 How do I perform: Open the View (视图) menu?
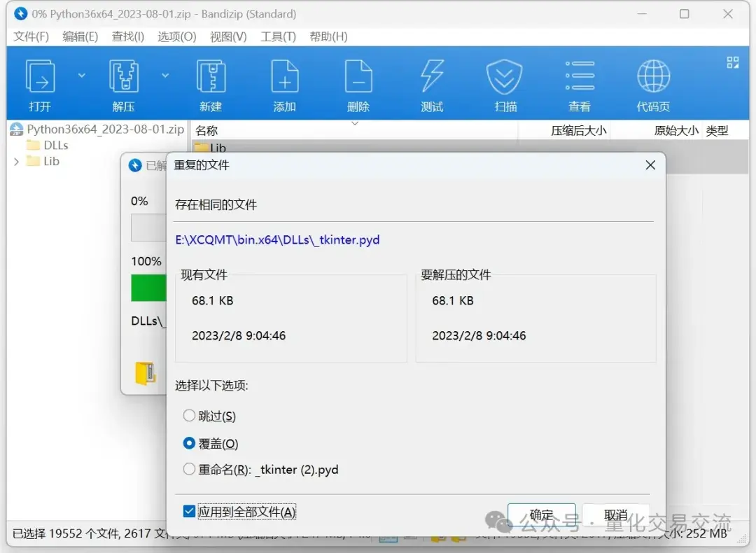pyautogui.click(x=228, y=36)
